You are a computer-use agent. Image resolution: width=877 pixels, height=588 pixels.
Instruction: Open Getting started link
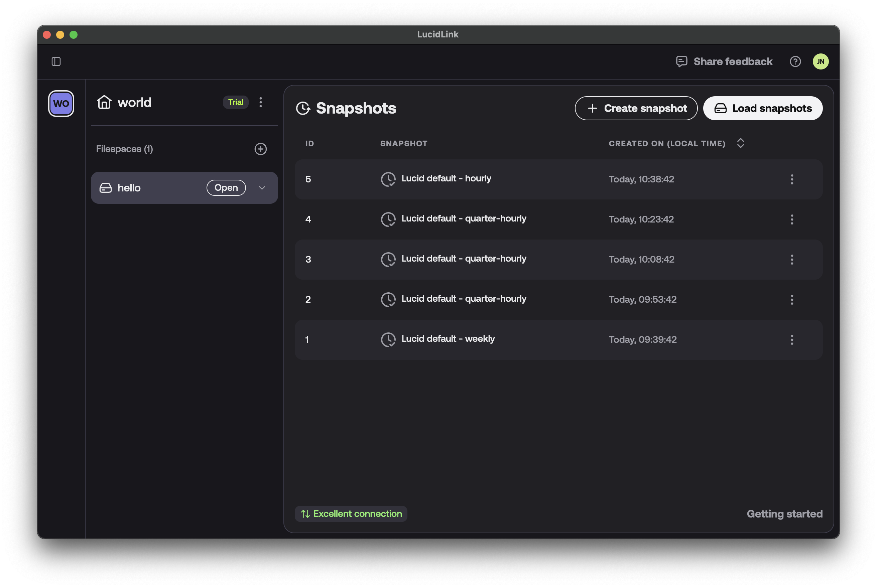point(784,514)
